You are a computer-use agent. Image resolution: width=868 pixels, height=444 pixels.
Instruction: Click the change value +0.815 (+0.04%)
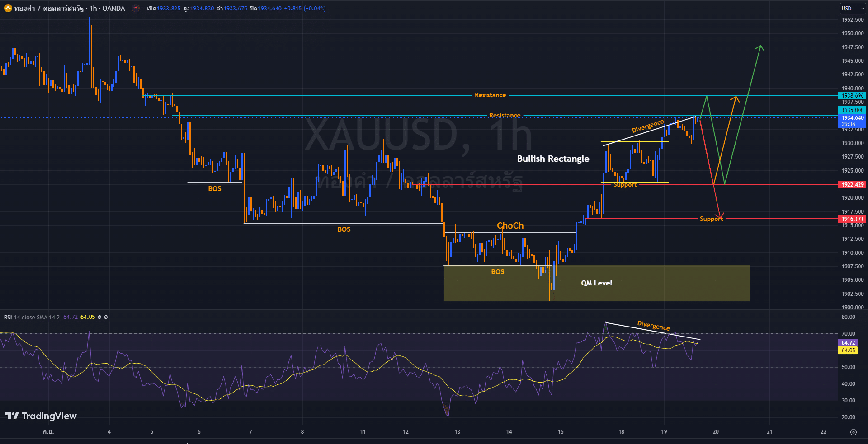click(x=305, y=9)
